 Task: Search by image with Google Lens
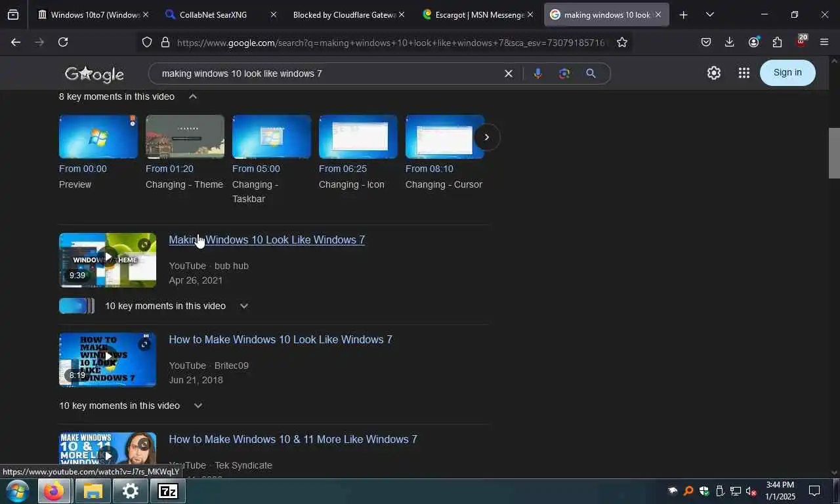click(x=564, y=73)
